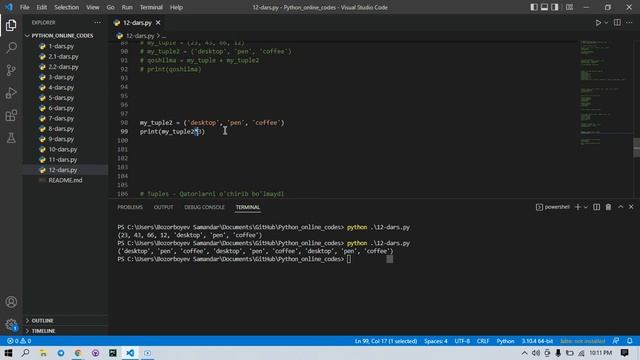Viewport: 640px width, 360px height.
Task: Open terminal launch profile dropdown
Action: [585, 207]
